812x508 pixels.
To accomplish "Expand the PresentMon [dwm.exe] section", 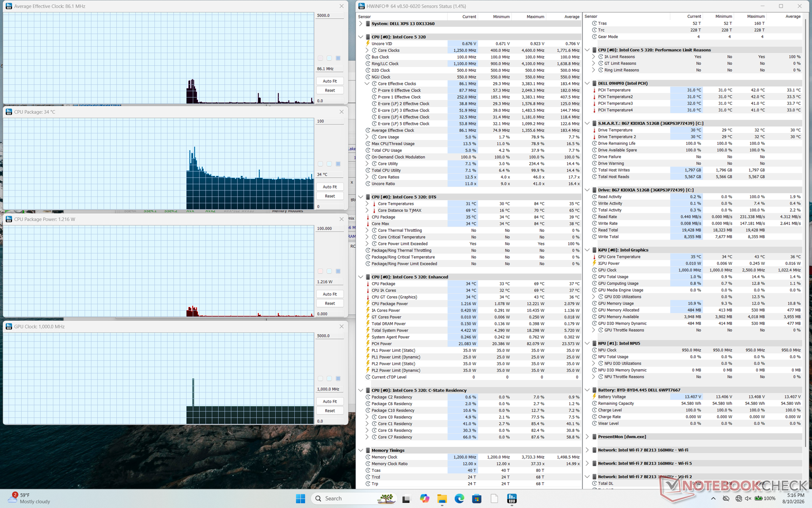I will pyautogui.click(x=587, y=437).
